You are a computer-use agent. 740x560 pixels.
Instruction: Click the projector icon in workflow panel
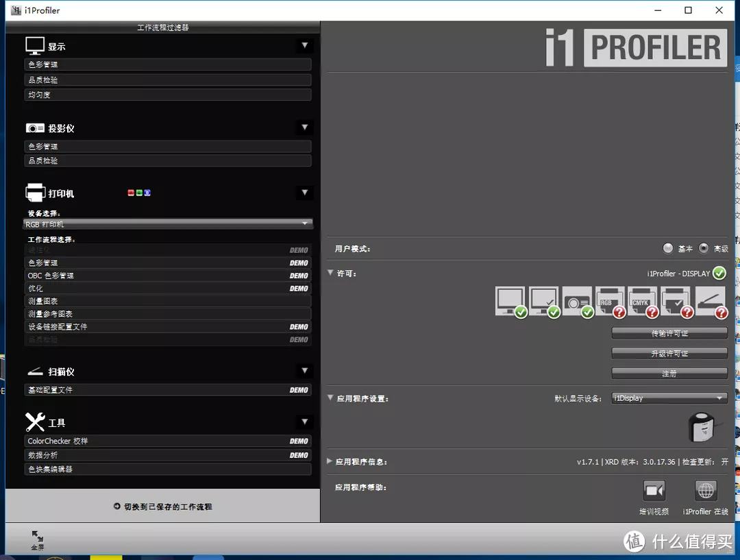coord(35,128)
